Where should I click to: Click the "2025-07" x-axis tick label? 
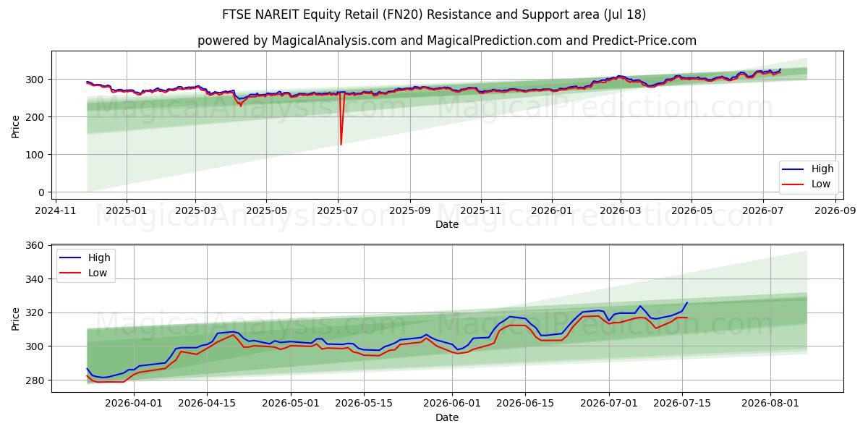[x=338, y=210]
